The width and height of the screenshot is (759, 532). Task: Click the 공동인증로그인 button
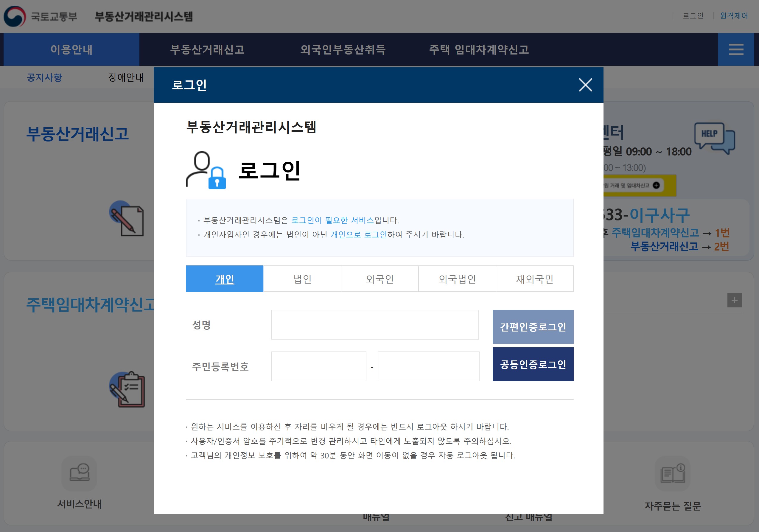coord(533,364)
